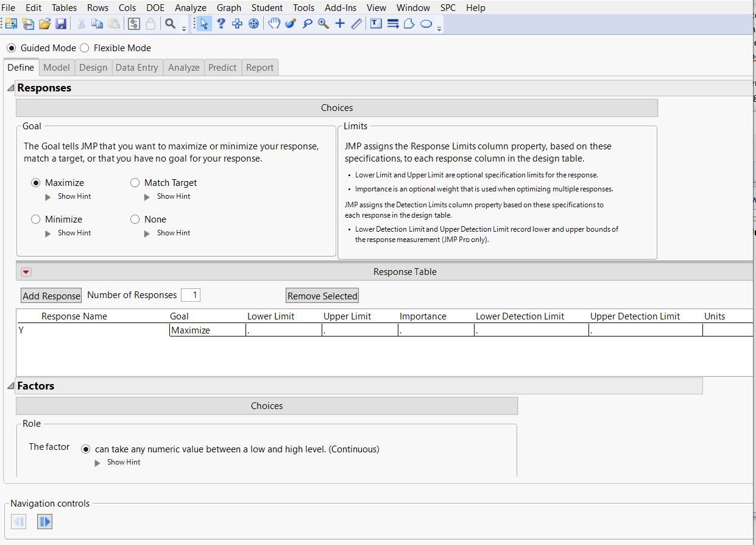Select the Text annotation tool
This screenshot has width=756, height=545.
376,24
